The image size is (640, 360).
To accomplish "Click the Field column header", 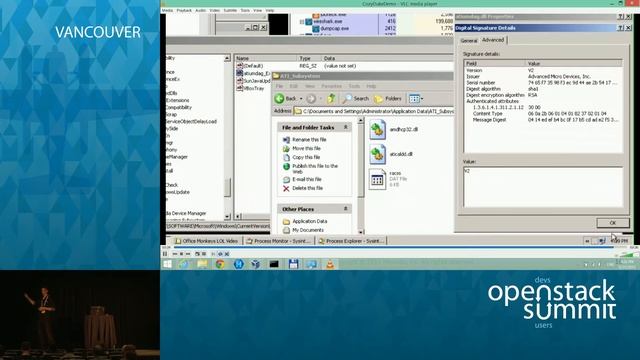I will pyautogui.click(x=495, y=63).
